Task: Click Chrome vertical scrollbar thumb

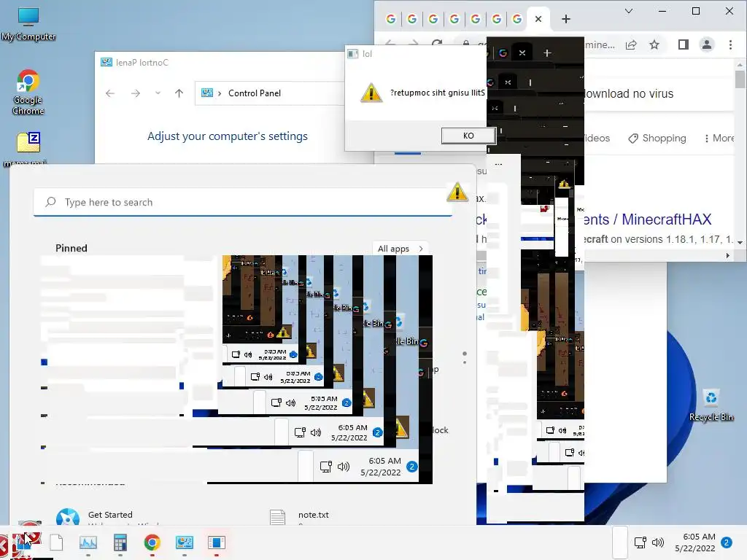Action: (x=740, y=79)
